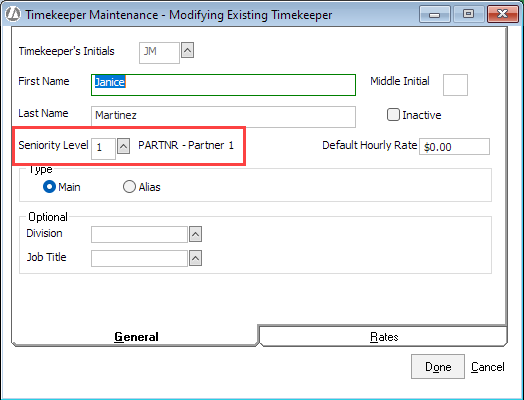
Task: Select the Main type radio button
Action: [49, 186]
